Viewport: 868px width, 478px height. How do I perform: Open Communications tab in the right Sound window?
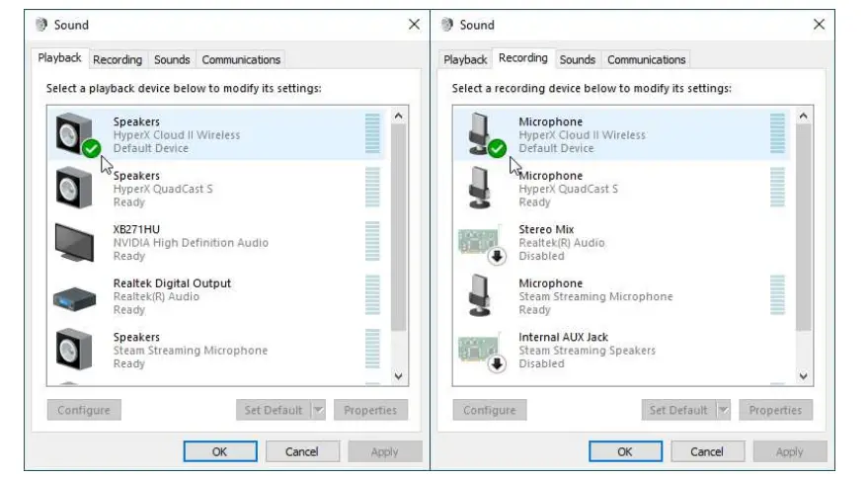pyautogui.click(x=646, y=60)
